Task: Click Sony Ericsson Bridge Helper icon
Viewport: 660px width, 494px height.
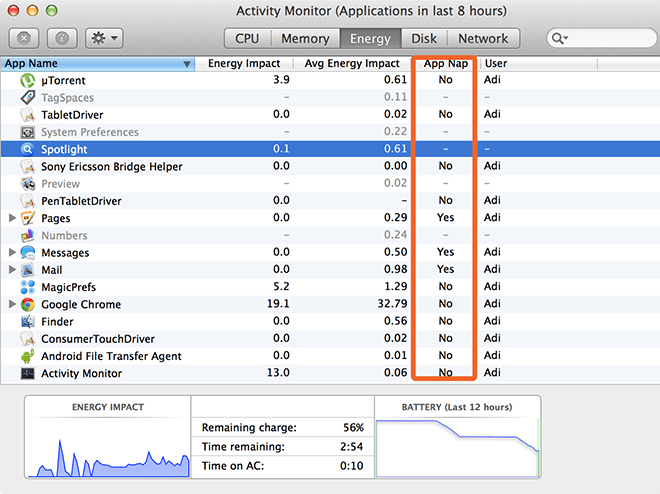Action: (x=28, y=166)
